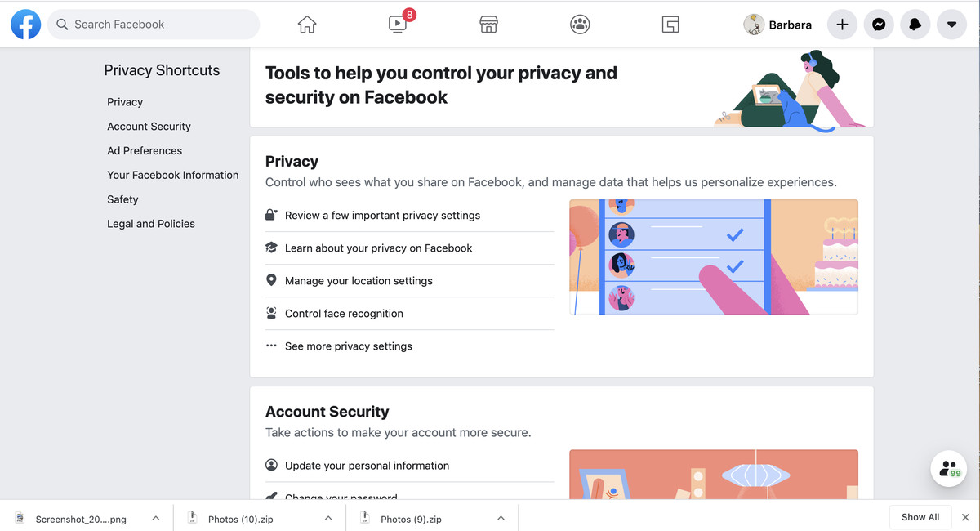Check notifications via the bell icon

pyautogui.click(x=915, y=25)
